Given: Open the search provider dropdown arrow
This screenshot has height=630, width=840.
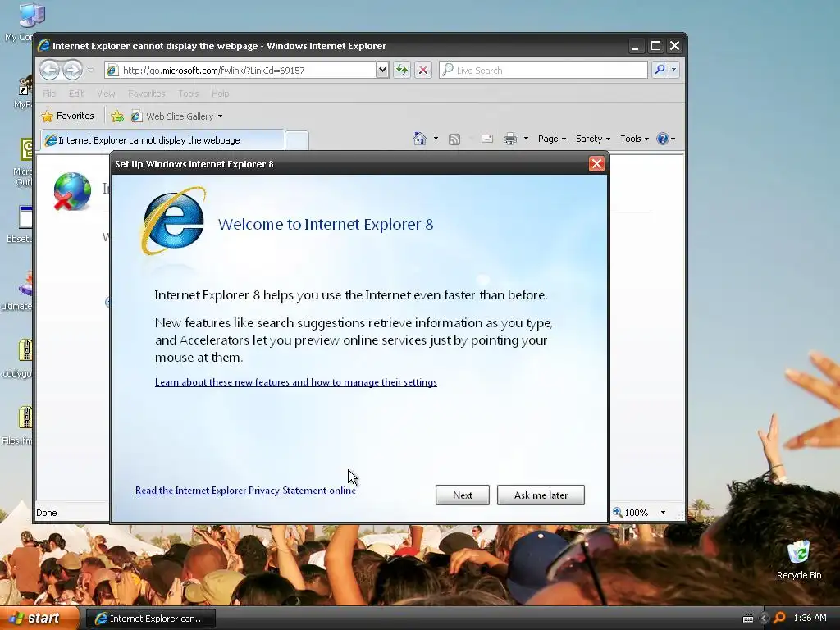Looking at the screenshot, I should (674, 70).
